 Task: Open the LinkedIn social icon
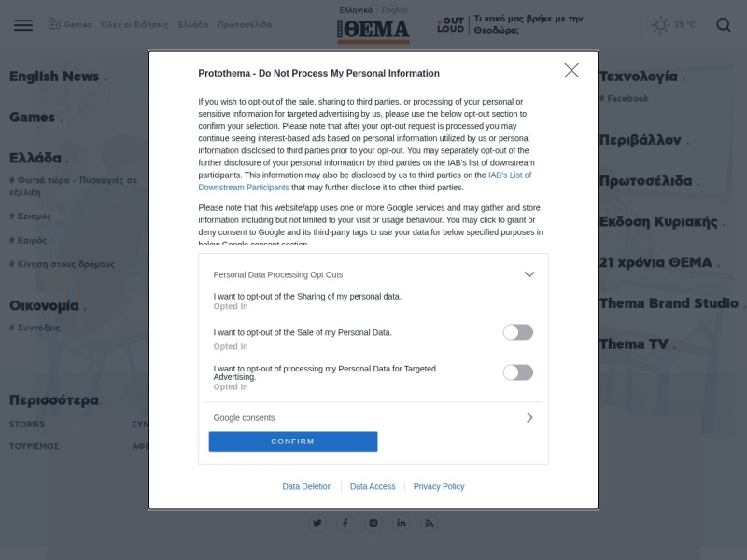click(x=402, y=524)
